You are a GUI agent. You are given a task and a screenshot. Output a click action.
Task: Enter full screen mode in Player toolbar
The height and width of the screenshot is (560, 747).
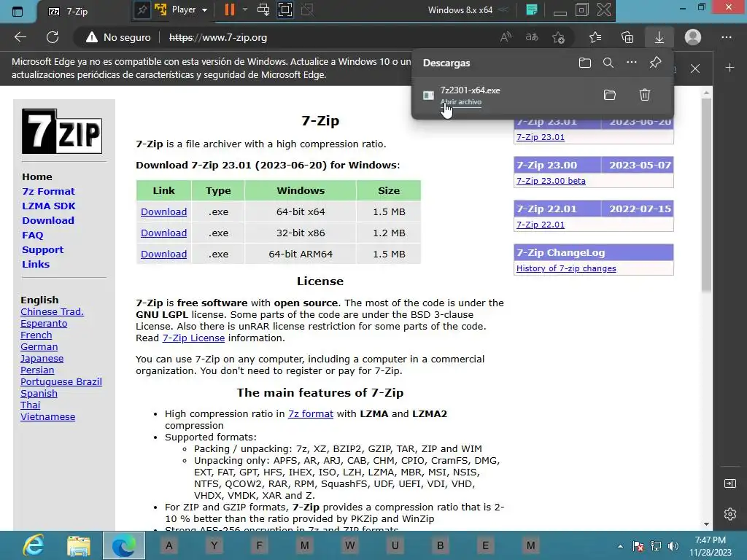tap(285, 9)
